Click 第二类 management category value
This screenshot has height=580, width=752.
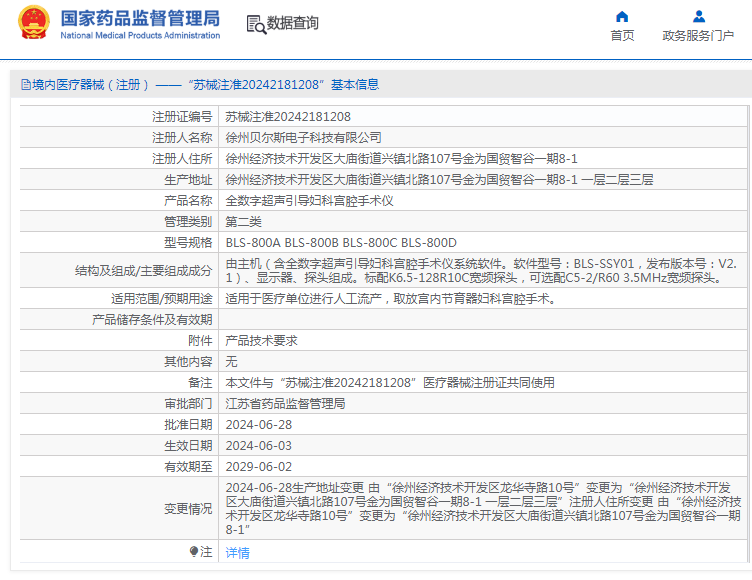tap(244, 222)
